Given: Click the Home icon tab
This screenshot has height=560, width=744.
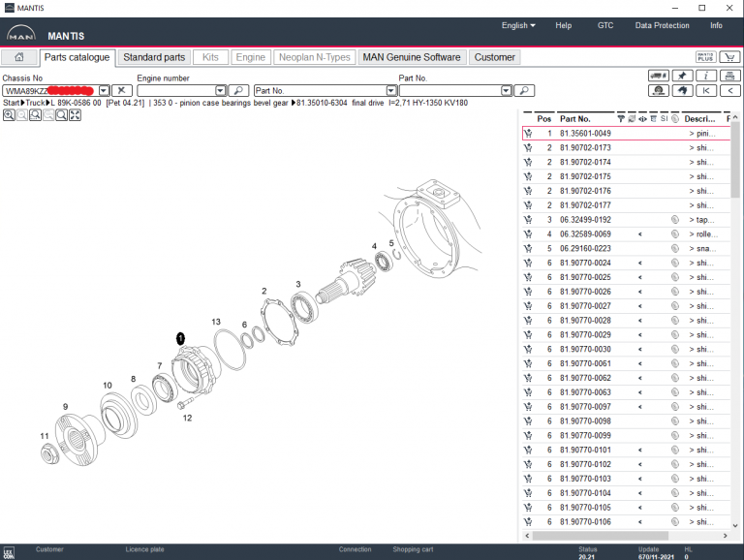Looking at the screenshot, I should coord(19,57).
